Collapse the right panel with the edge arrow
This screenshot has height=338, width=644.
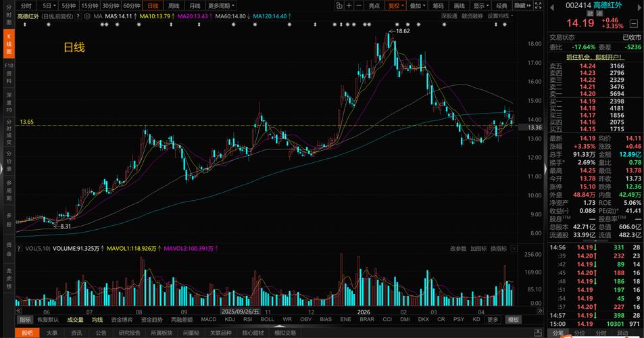(546, 169)
